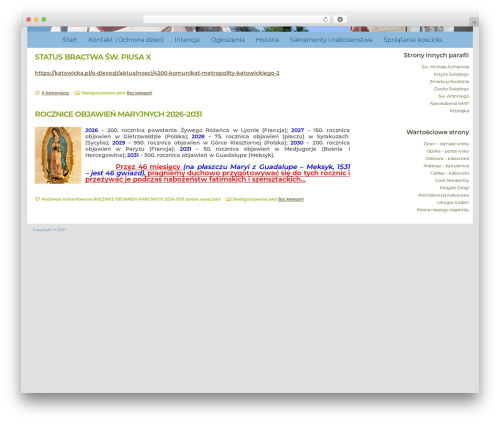Open the Przełajka parish link
This screenshot has width=500, height=423.
[459, 111]
